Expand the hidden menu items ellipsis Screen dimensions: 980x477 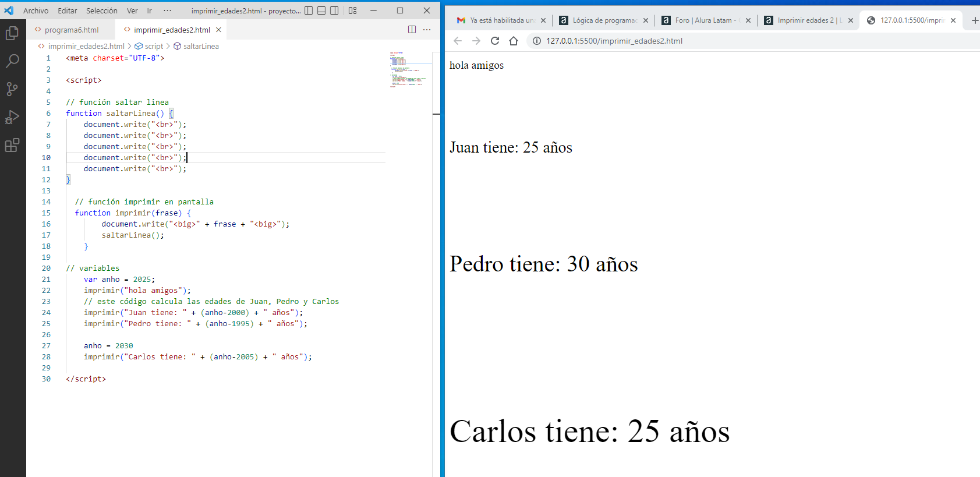coord(168,10)
